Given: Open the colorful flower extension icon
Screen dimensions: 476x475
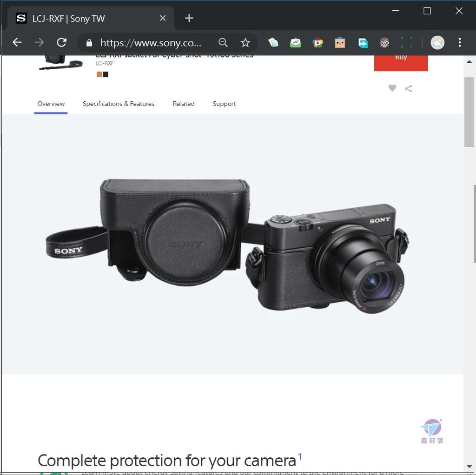Looking at the screenshot, I should coord(317,42).
